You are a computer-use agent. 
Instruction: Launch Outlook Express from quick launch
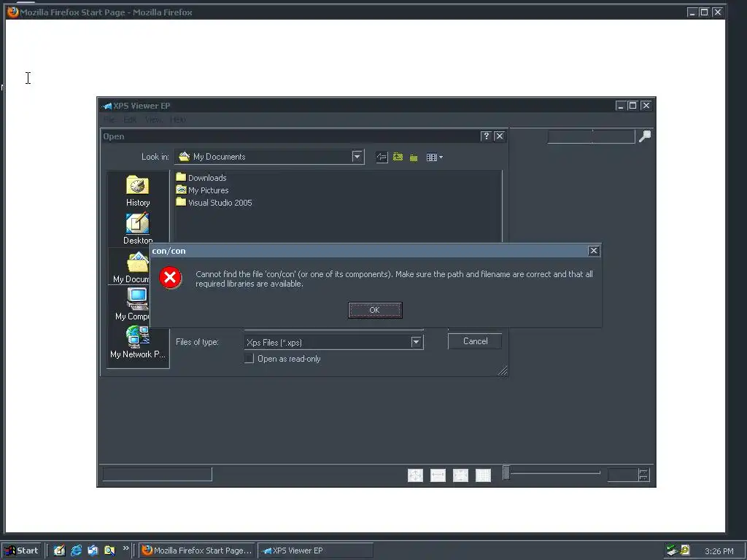point(93,551)
